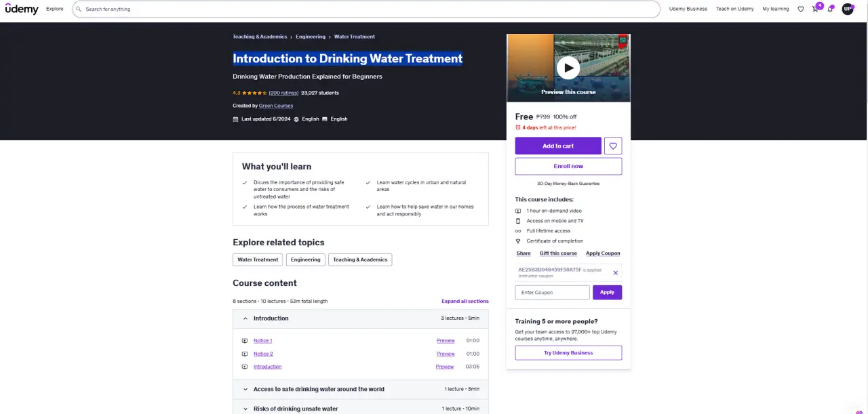Click the Udemy logo

(x=22, y=9)
